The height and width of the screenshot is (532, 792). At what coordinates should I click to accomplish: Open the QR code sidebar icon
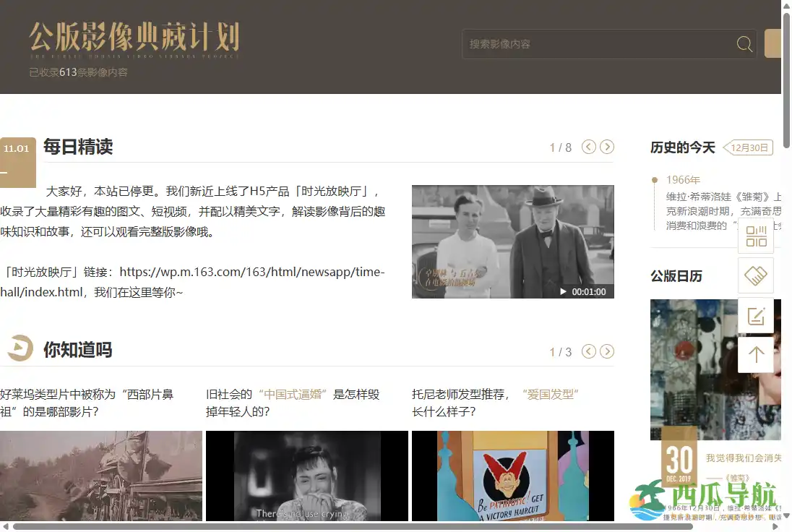tap(756, 236)
